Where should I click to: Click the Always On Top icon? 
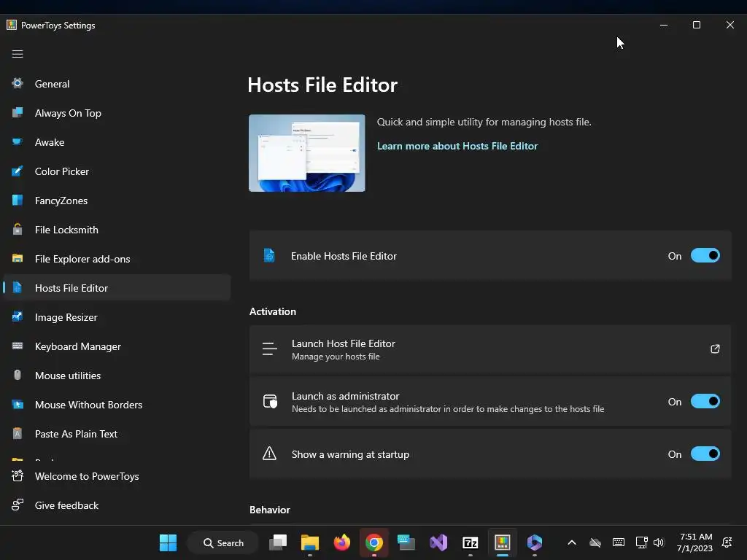[x=18, y=112]
